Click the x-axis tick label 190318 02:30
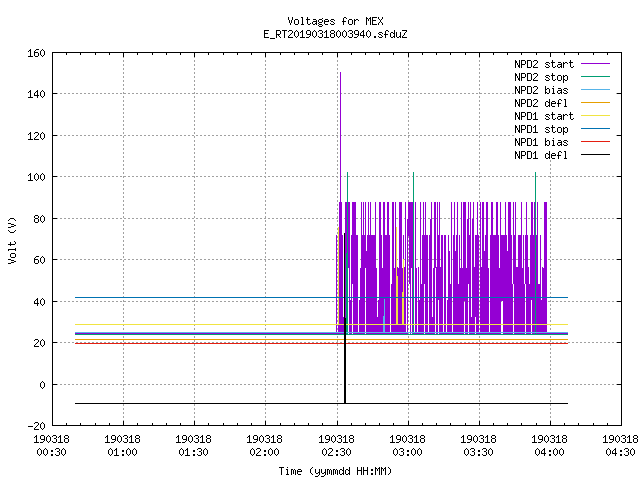The height and width of the screenshot is (480, 640). (336, 446)
